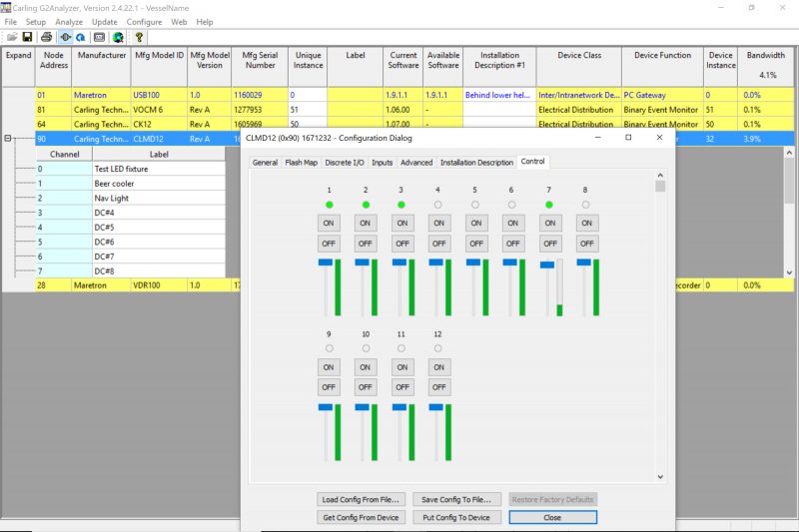Image resolution: width=799 pixels, height=532 pixels.
Task: Select the 'Beer cooler' channel label
Action: click(x=159, y=184)
